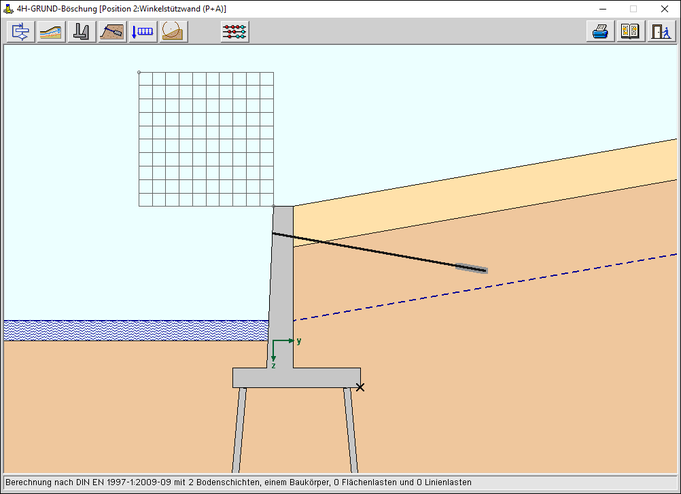Click the general settings arrow icon
Viewport: 681px width, 494px height.
tap(20, 31)
